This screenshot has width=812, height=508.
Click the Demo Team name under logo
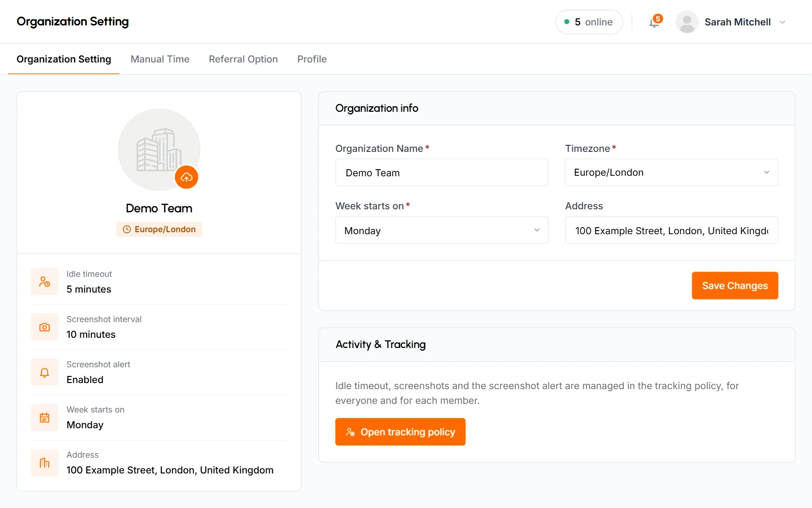159,208
